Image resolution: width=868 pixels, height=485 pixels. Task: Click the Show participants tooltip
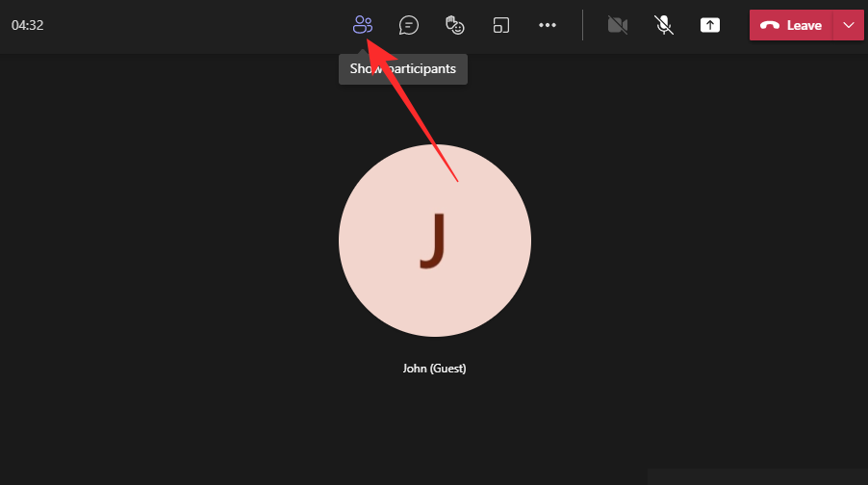[x=403, y=69]
